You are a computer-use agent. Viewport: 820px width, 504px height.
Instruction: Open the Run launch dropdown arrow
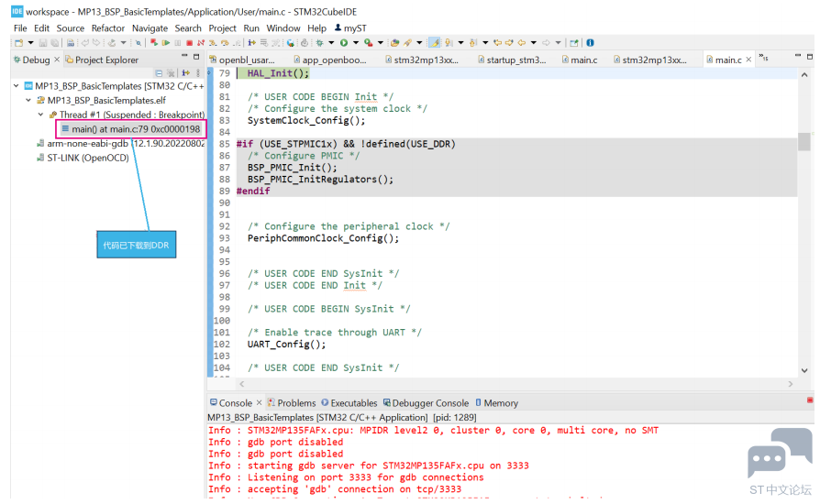(356, 43)
